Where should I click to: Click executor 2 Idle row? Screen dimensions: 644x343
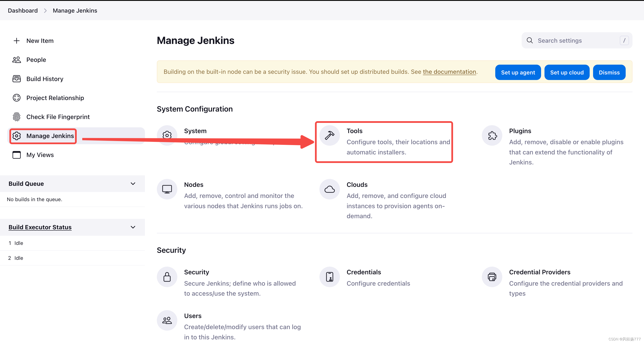click(72, 258)
